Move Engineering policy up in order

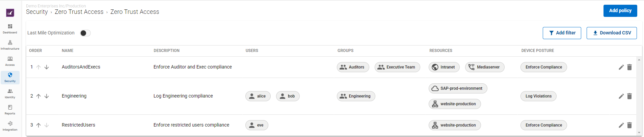[38, 96]
